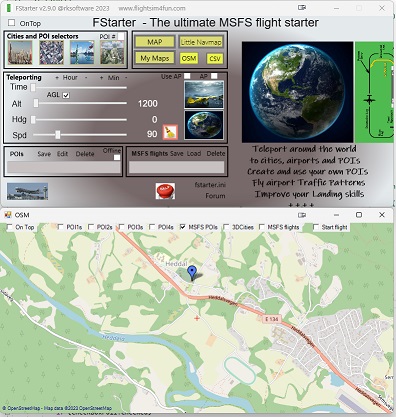This screenshot has width=396, height=417.
Task: Toggle the OnTop checkbox in FStarter
Action: point(12,23)
